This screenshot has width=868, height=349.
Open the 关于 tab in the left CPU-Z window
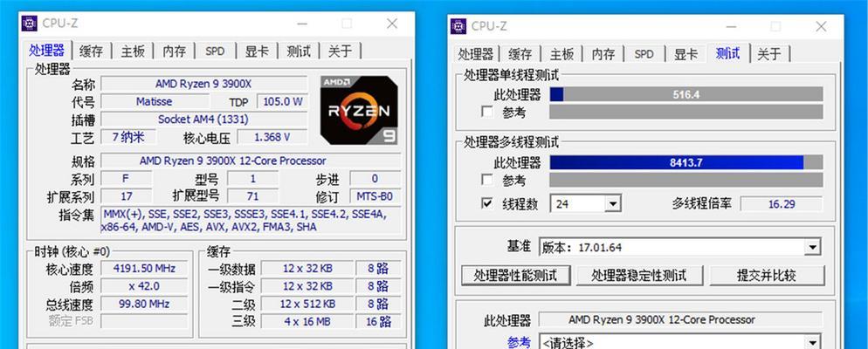[x=340, y=51]
